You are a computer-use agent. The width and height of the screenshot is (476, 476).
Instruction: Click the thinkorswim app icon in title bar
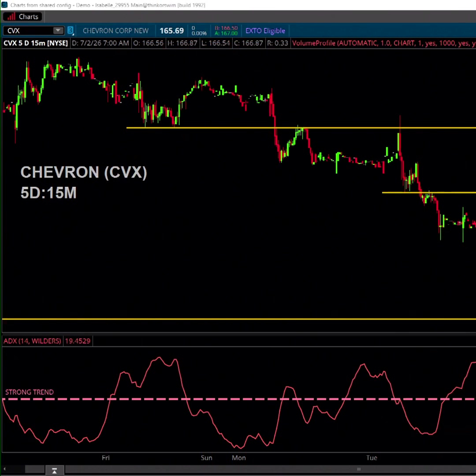coord(4,5)
